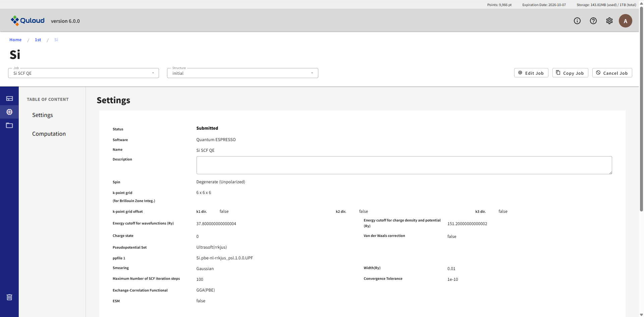Open the 1st breadcrumb link
This screenshot has width=644, height=317.
38,40
